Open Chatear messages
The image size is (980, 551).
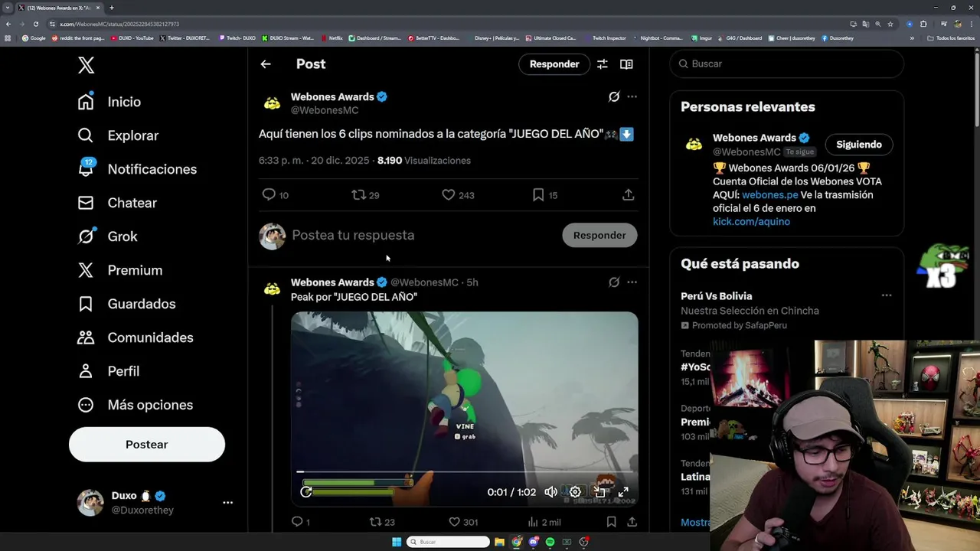point(117,203)
